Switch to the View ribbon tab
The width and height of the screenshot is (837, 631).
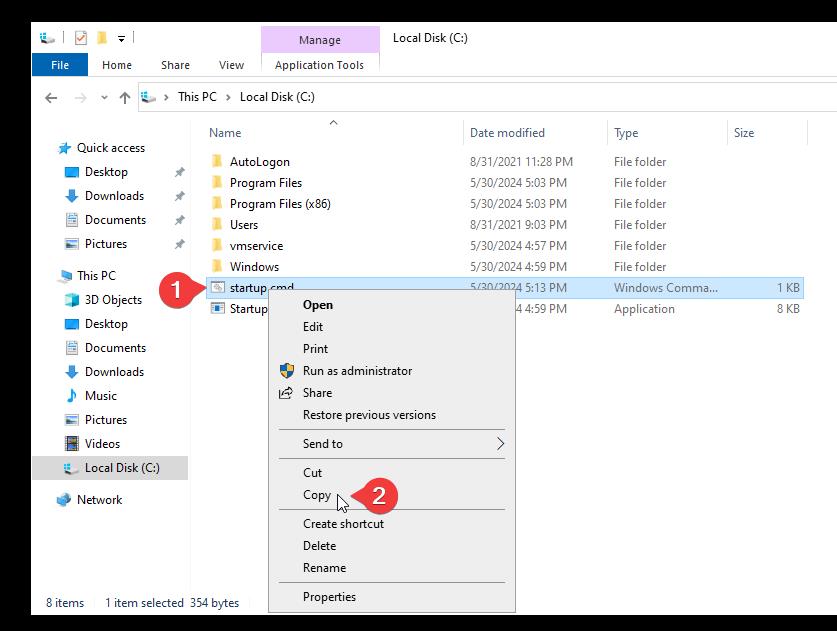coord(231,65)
